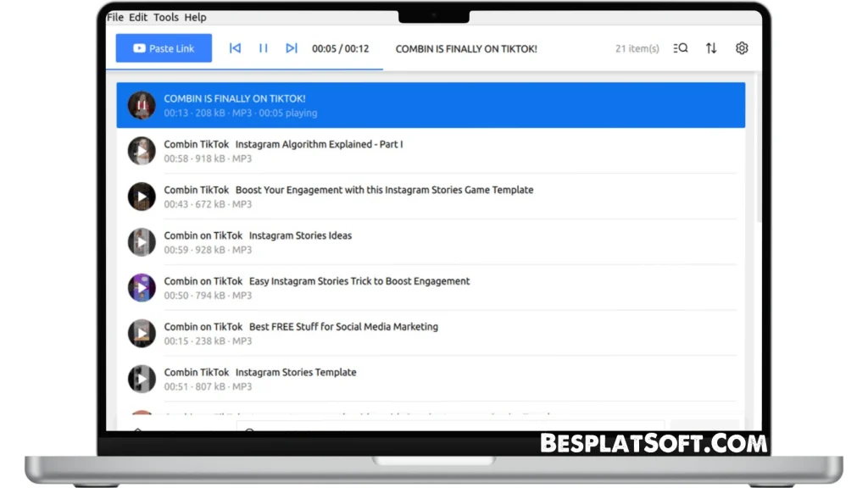Image resolution: width=868 pixels, height=488 pixels.
Task: Open the File menu
Action: point(115,16)
